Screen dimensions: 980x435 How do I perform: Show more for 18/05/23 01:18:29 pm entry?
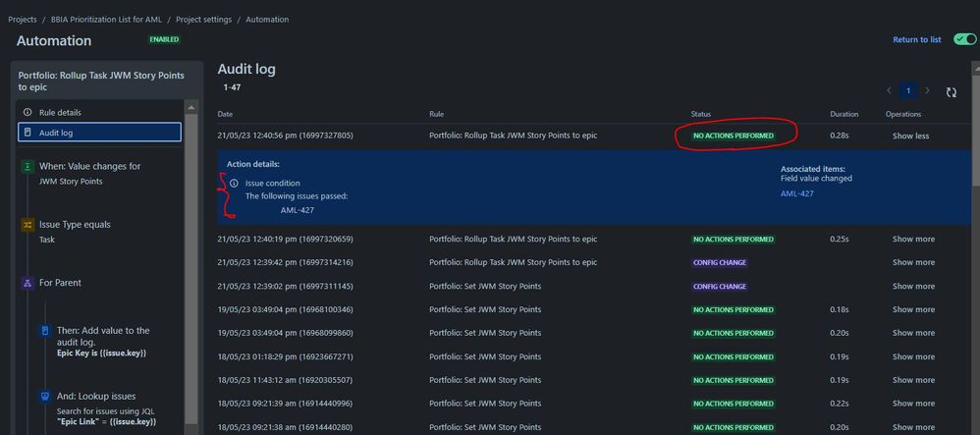(x=913, y=356)
